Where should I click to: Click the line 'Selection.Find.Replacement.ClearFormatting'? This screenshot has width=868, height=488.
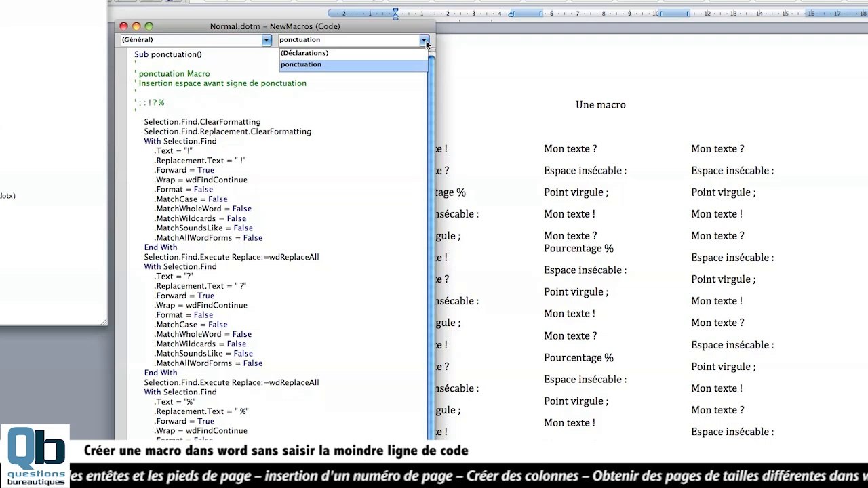(x=227, y=131)
